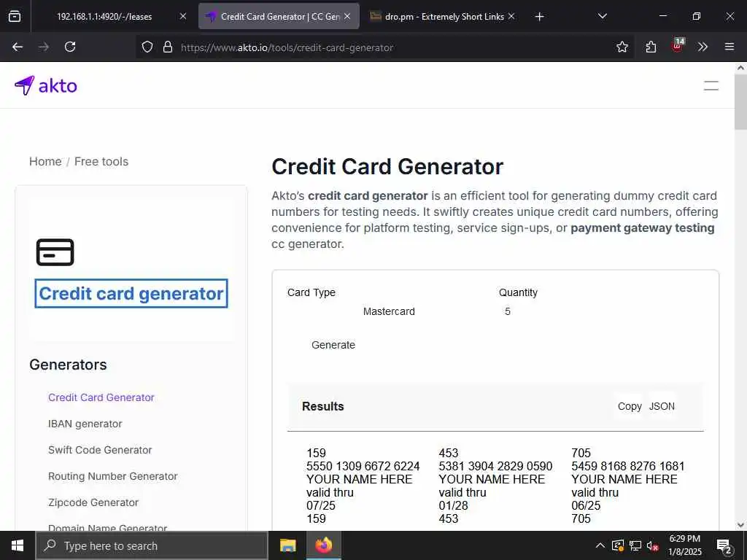List all tabs dropdown arrow
This screenshot has width=747, height=560.
pos(603,16)
